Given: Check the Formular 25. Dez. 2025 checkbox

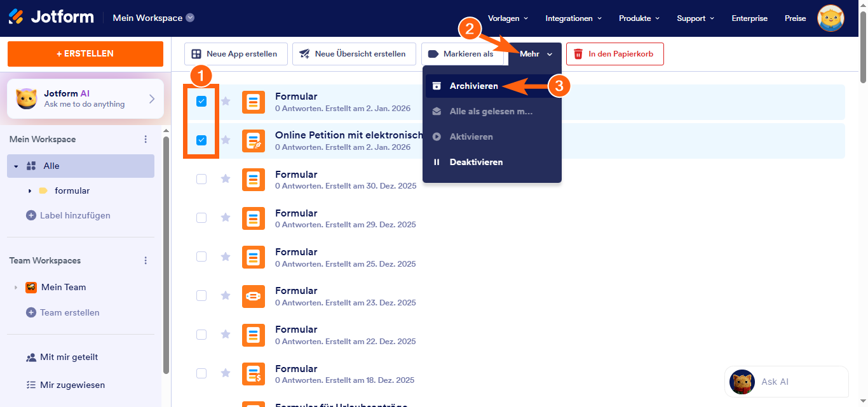Looking at the screenshot, I should click(x=201, y=257).
